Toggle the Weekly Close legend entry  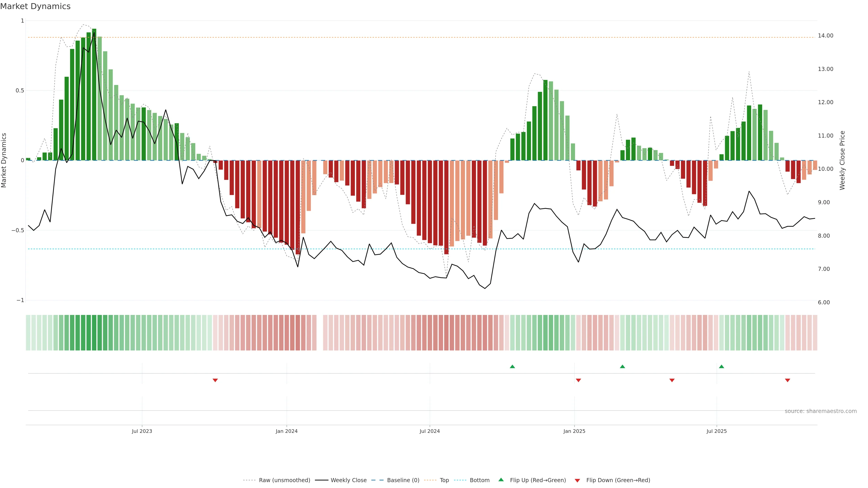(x=348, y=480)
